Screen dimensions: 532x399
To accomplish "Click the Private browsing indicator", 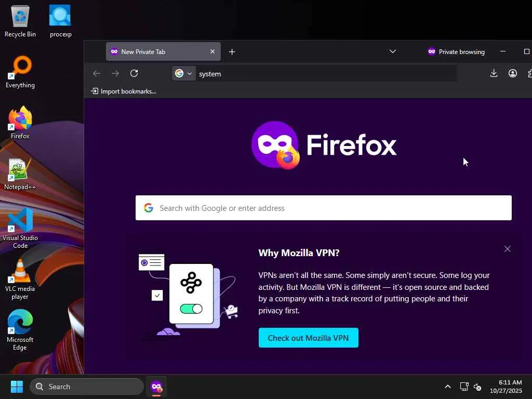I will coord(456,51).
